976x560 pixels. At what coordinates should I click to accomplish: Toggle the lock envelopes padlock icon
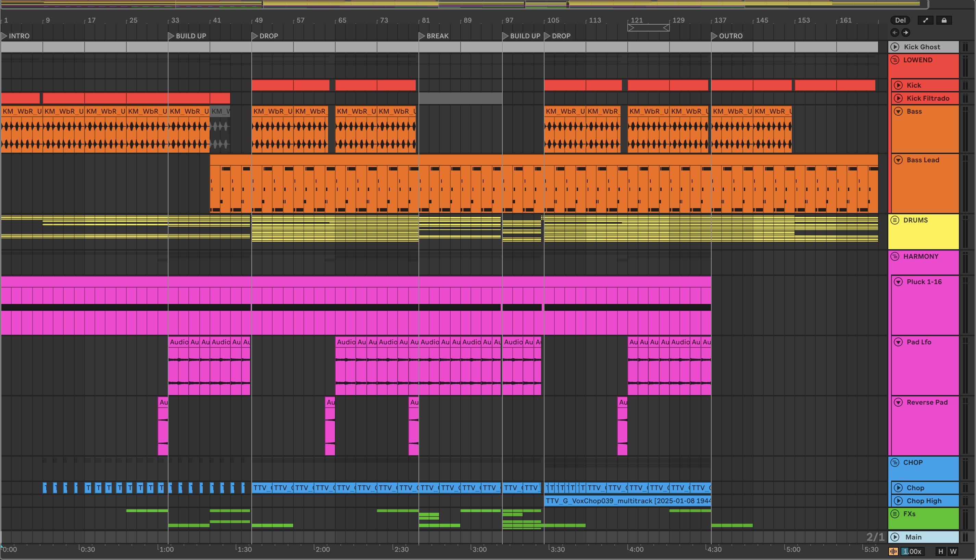click(944, 21)
